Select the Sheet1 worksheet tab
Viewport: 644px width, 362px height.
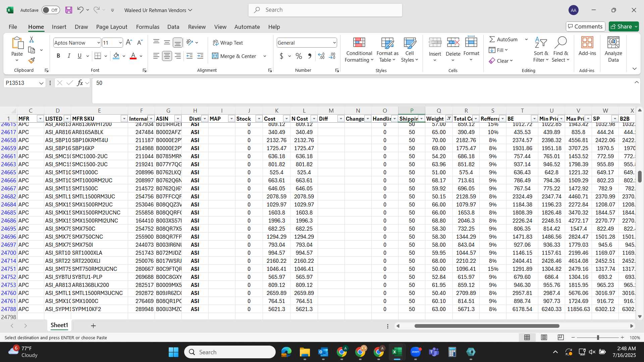pyautogui.click(x=59, y=325)
